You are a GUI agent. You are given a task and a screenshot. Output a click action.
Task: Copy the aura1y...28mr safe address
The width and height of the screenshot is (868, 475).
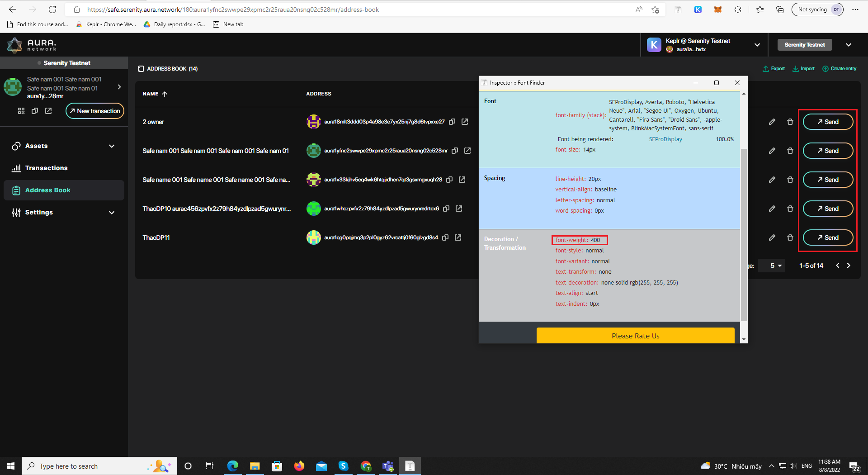click(x=35, y=111)
